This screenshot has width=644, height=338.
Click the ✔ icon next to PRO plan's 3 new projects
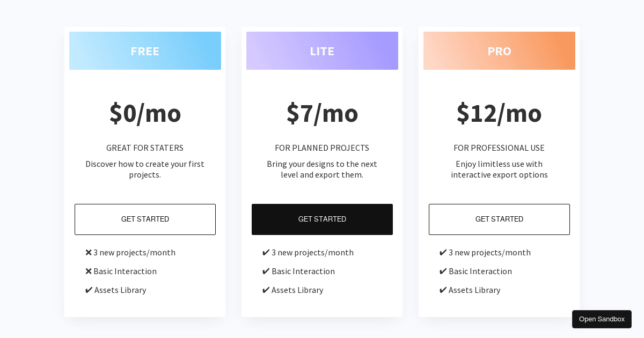pos(443,252)
